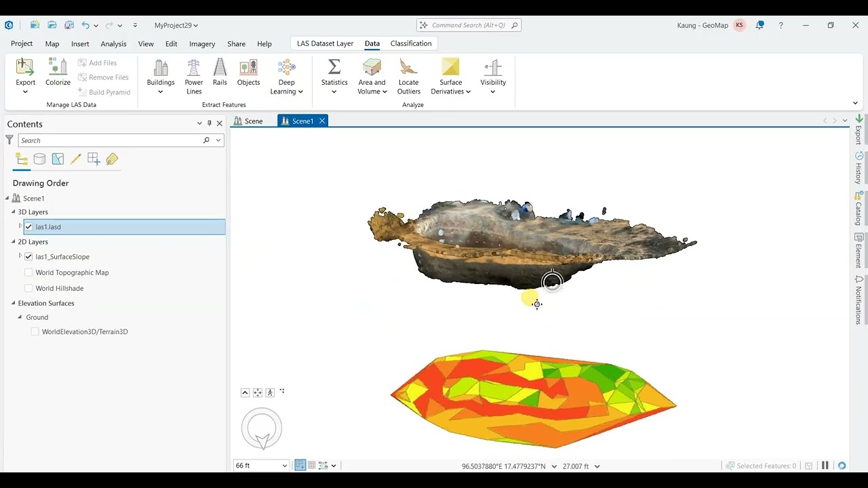The width and height of the screenshot is (868, 488).
Task: Open the help question mark
Action: click(x=781, y=25)
